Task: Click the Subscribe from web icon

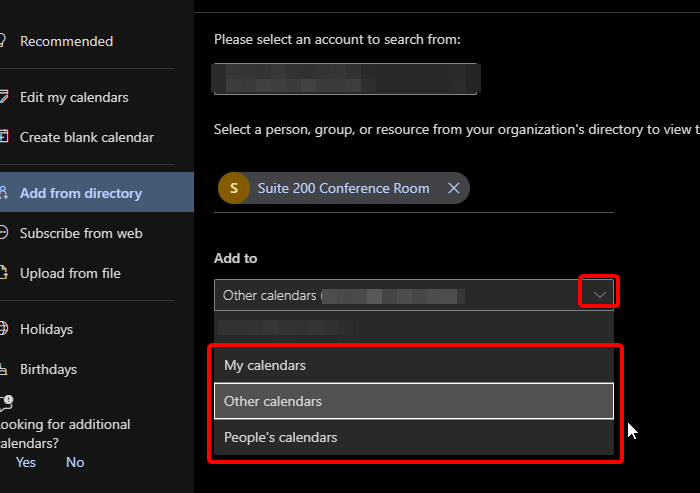Action: tap(4, 233)
